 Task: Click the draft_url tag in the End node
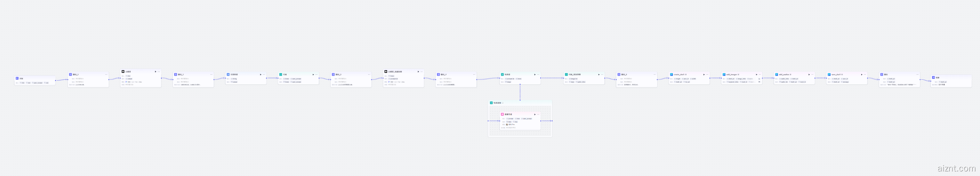pyautogui.click(x=943, y=82)
